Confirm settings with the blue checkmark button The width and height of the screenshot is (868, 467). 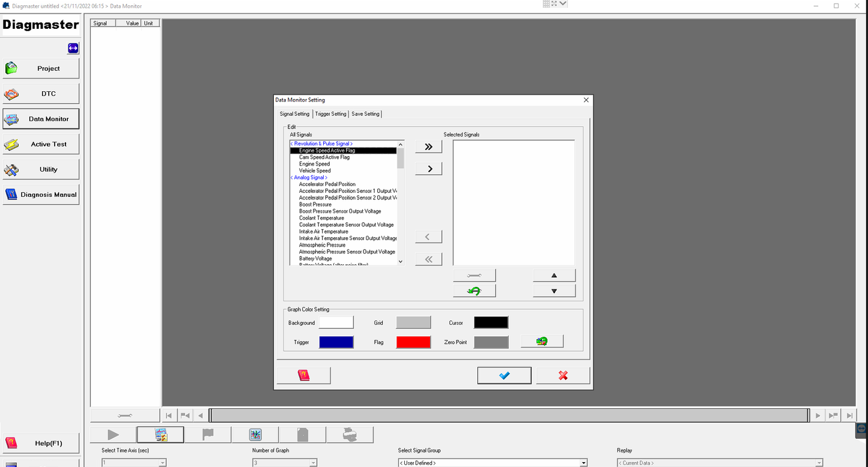(505, 375)
